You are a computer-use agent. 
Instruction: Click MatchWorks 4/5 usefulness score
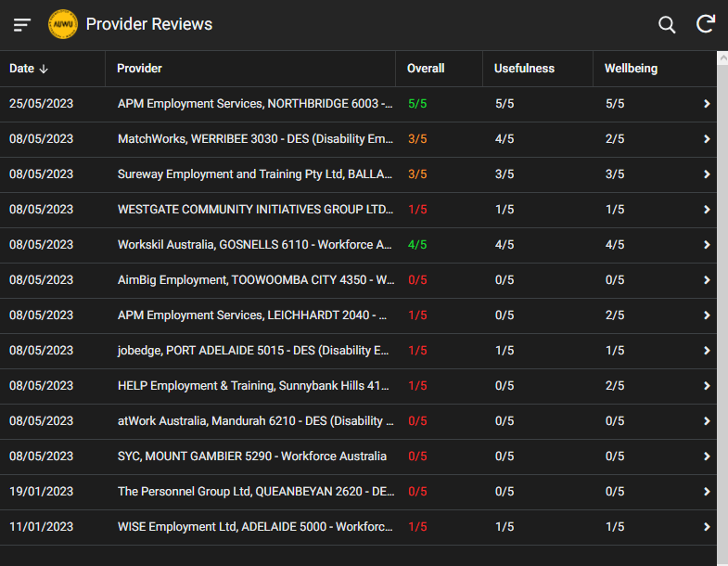click(x=504, y=139)
